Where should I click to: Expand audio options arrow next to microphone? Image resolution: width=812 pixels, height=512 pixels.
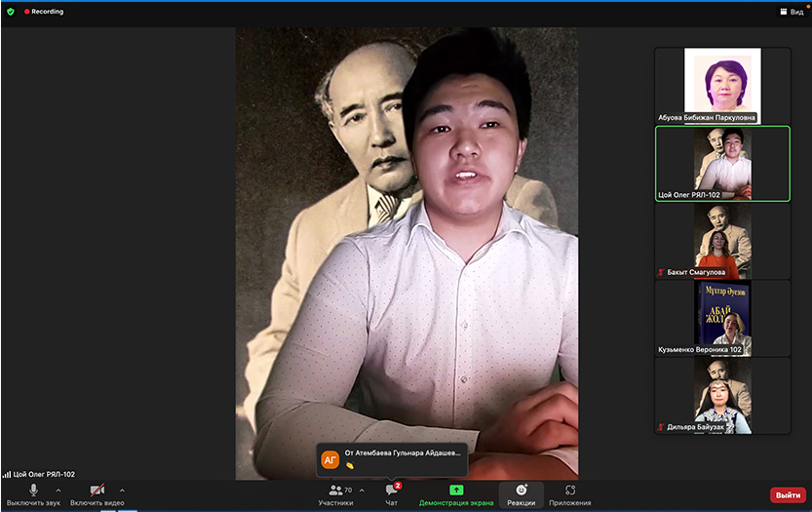click(58, 490)
